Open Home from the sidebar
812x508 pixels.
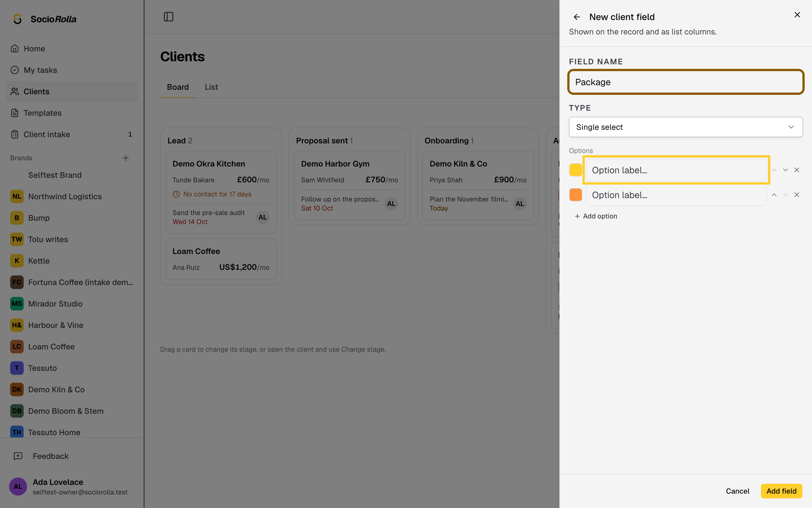(72, 49)
